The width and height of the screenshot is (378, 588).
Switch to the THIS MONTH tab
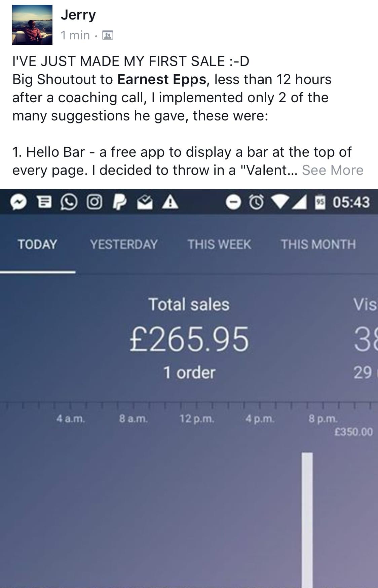[x=318, y=245]
